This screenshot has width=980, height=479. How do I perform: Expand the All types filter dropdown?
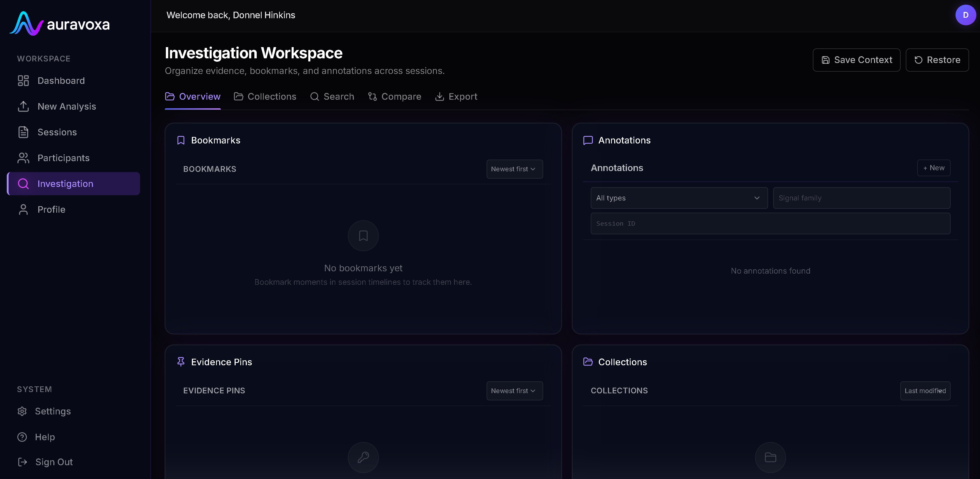[679, 198]
